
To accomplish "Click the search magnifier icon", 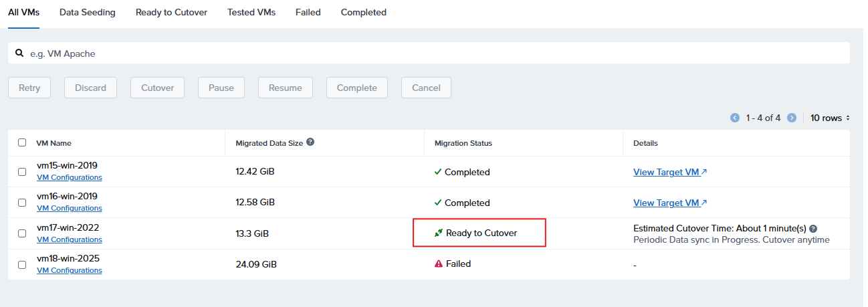I will click(19, 53).
